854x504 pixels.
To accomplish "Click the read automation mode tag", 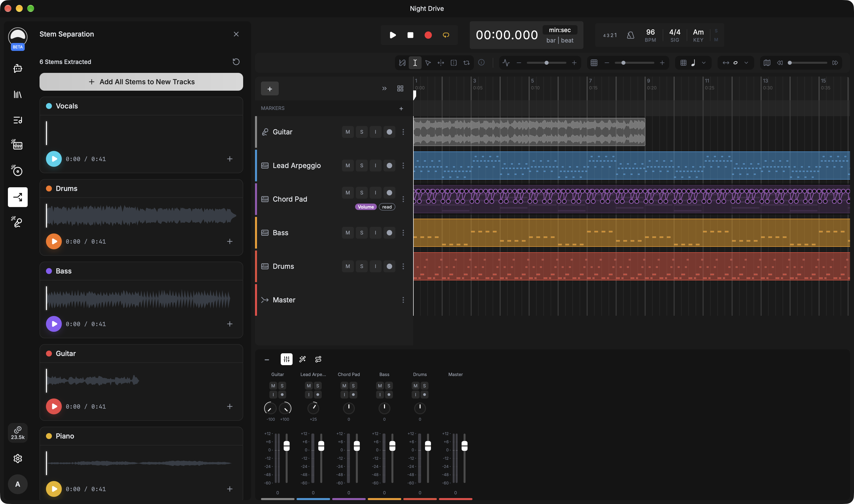I will click(387, 207).
